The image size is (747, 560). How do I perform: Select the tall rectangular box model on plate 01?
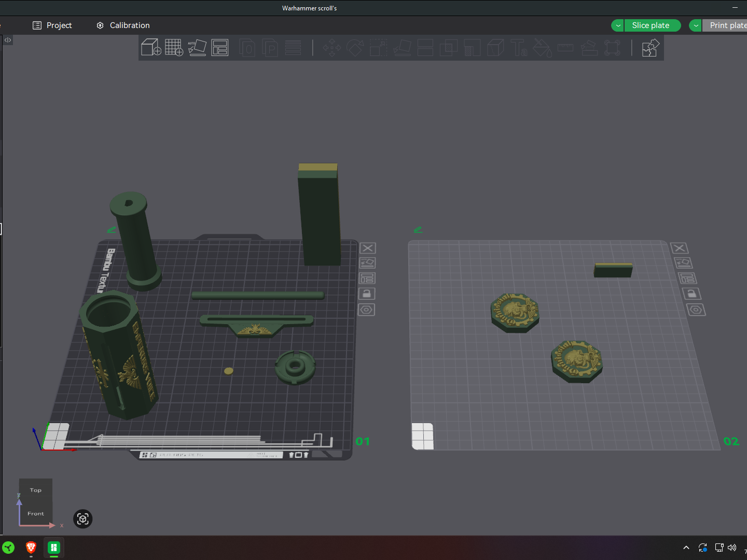[x=319, y=215]
